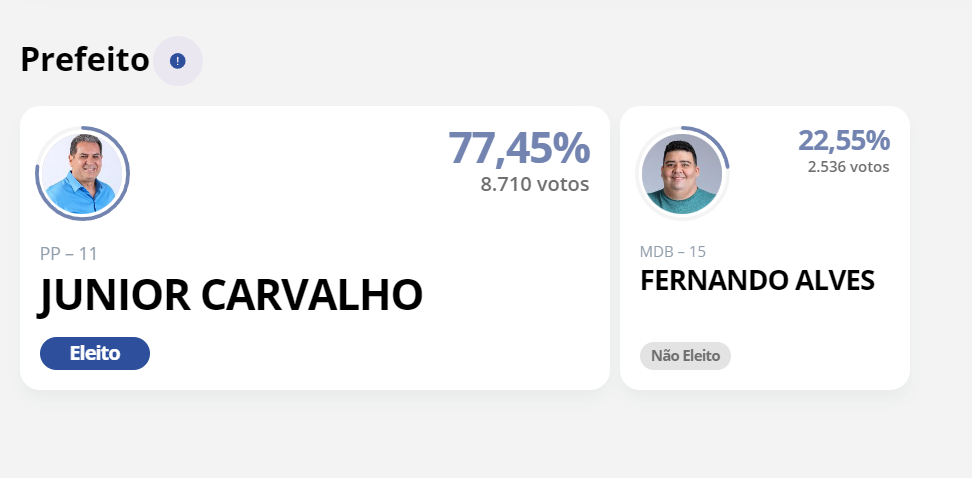The height and width of the screenshot is (478, 972).
Task: Click the MDB – 15 party label
Action: pos(673,251)
